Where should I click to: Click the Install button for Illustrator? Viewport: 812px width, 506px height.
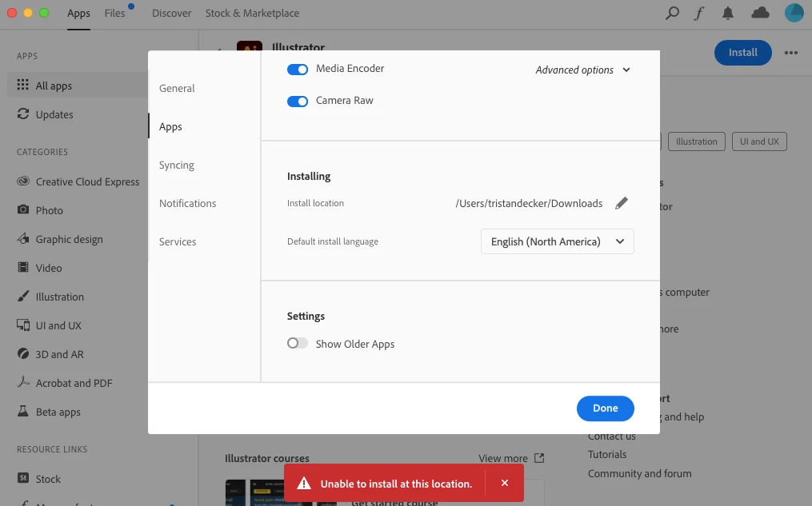pos(742,53)
